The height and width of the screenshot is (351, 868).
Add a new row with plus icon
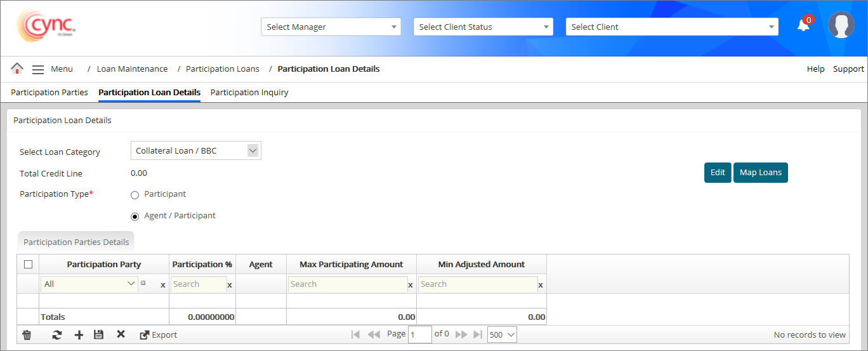[79, 335]
